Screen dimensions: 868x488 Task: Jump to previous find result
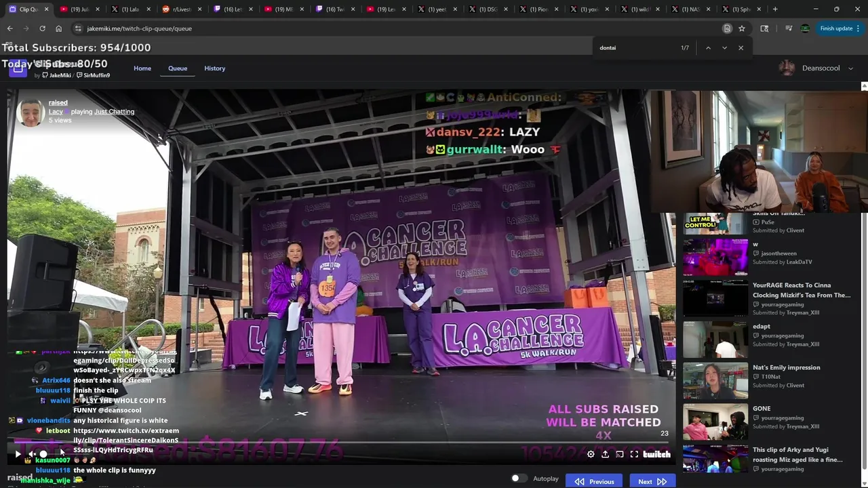[x=708, y=48]
